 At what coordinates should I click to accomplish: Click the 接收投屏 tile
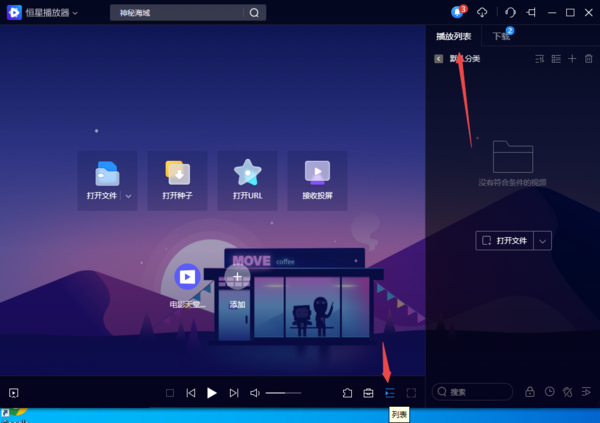pyautogui.click(x=318, y=180)
